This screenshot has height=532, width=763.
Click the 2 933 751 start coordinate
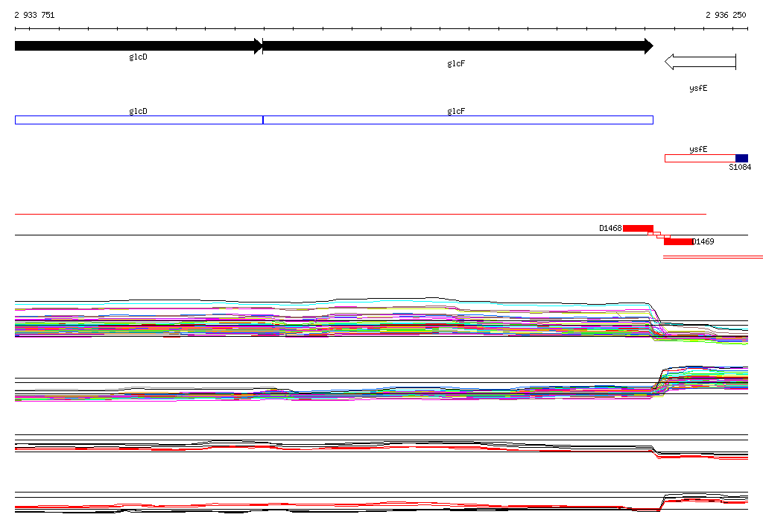[x=34, y=15]
